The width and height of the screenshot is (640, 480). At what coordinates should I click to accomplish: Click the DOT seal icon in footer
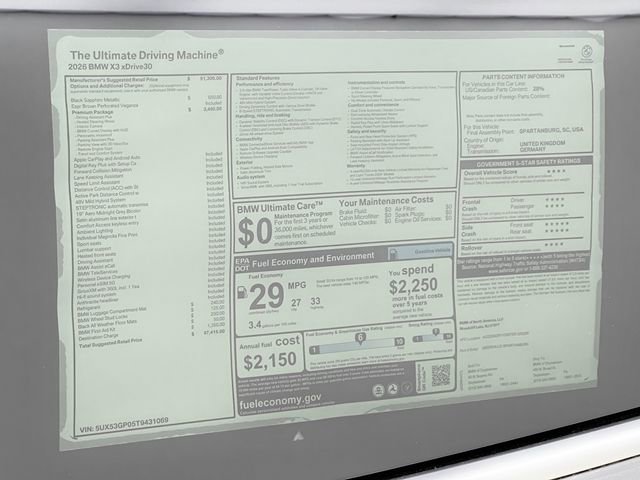[x=392, y=389]
